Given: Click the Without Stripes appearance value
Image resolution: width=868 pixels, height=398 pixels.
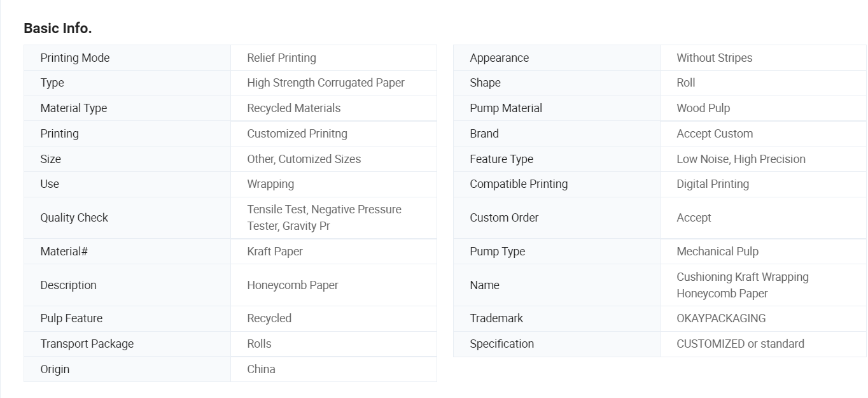Looking at the screenshot, I should click(714, 58).
